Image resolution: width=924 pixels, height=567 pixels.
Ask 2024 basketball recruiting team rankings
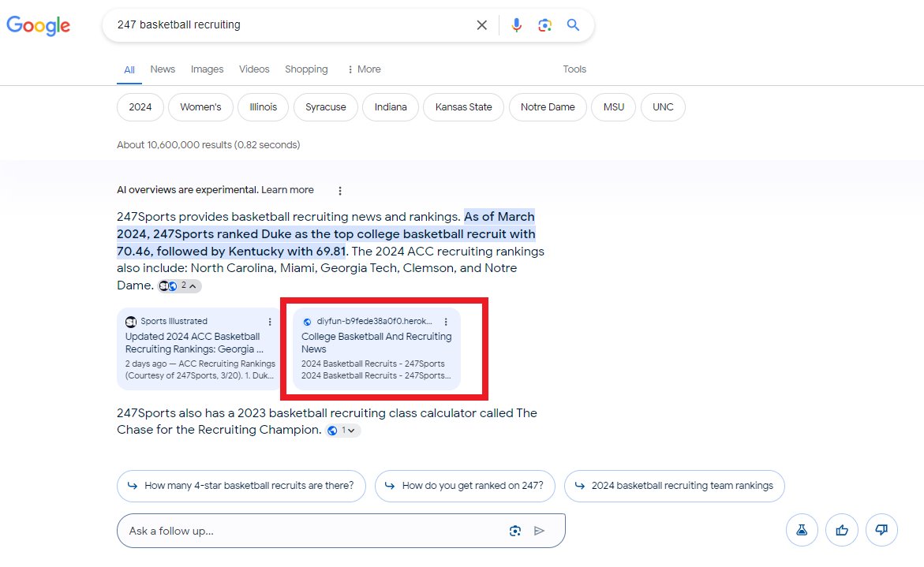(674, 486)
